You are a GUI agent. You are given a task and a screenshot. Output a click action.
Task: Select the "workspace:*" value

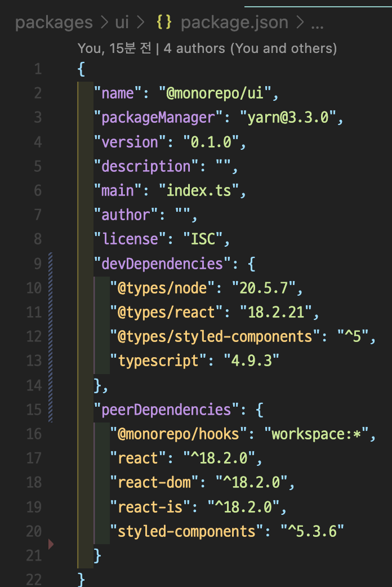(317, 434)
